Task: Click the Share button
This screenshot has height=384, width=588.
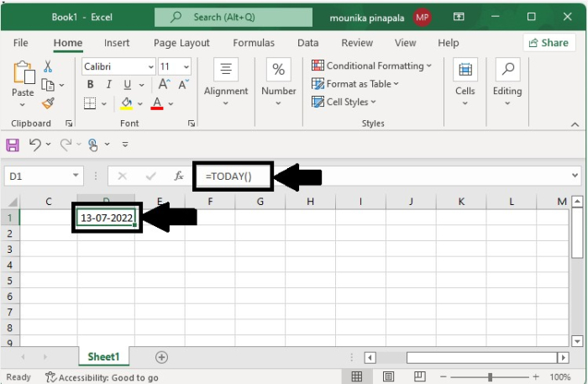Action: pyautogui.click(x=549, y=43)
